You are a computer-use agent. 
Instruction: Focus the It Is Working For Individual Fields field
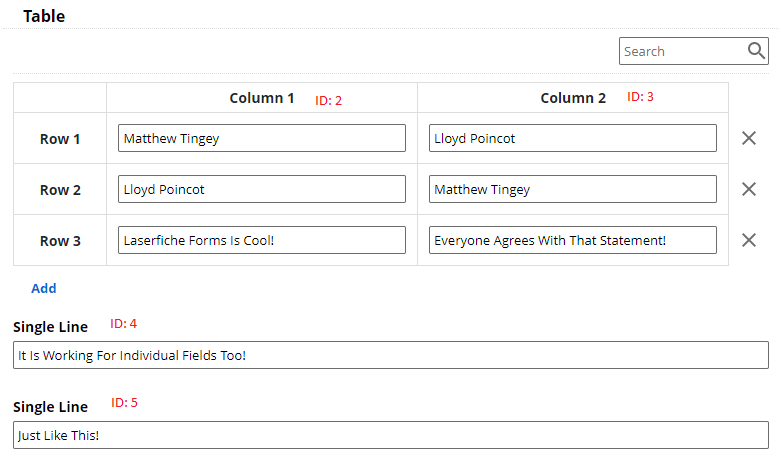[x=390, y=355]
